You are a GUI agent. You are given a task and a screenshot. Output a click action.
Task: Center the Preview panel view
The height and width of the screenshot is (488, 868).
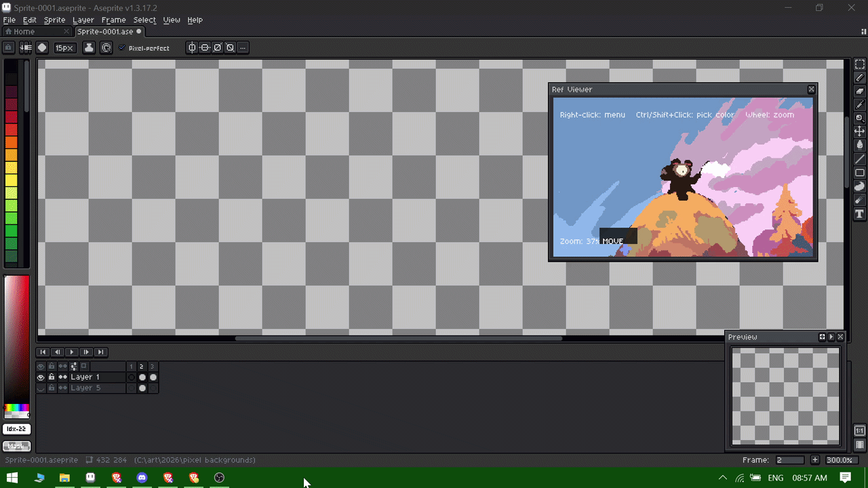pyautogui.click(x=822, y=337)
